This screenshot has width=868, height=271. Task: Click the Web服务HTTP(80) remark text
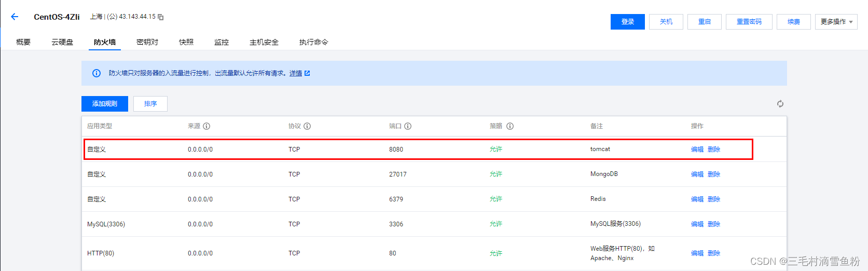pyautogui.click(x=623, y=253)
